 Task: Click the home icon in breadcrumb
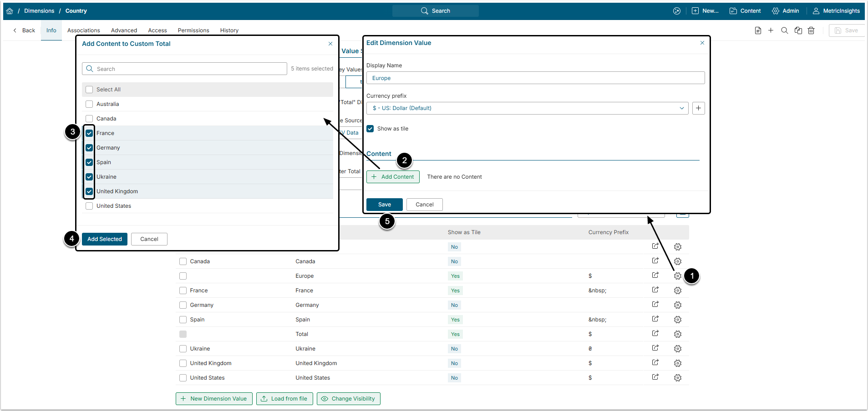click(10, 11)
